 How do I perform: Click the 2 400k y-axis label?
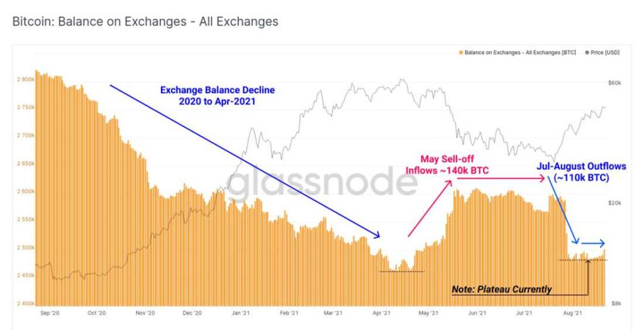tap(25, 304)
